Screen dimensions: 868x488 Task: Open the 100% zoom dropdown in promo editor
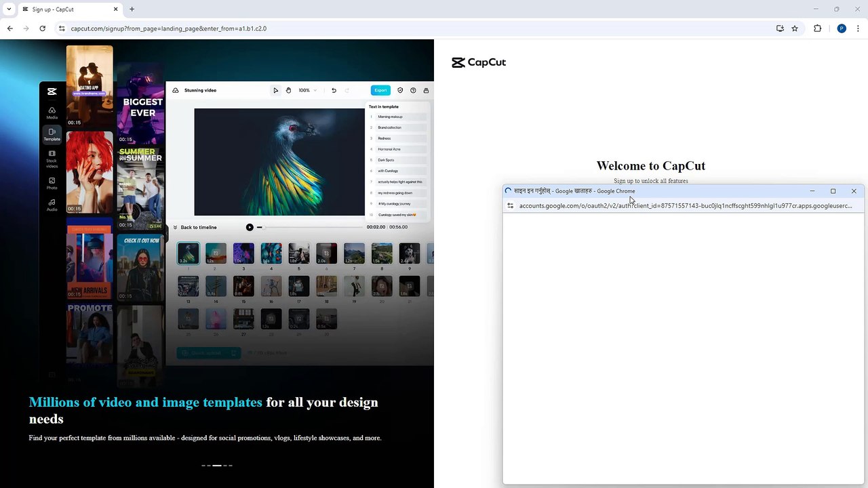[308, 90]
